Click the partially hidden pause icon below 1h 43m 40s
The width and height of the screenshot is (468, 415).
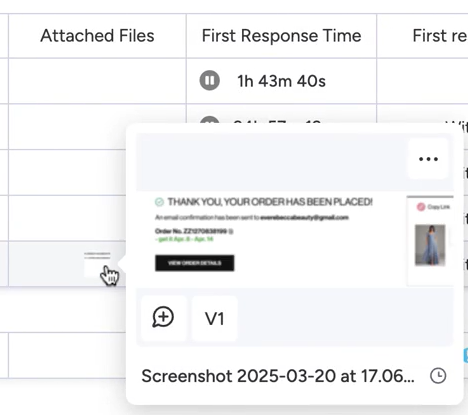(209, 120)
